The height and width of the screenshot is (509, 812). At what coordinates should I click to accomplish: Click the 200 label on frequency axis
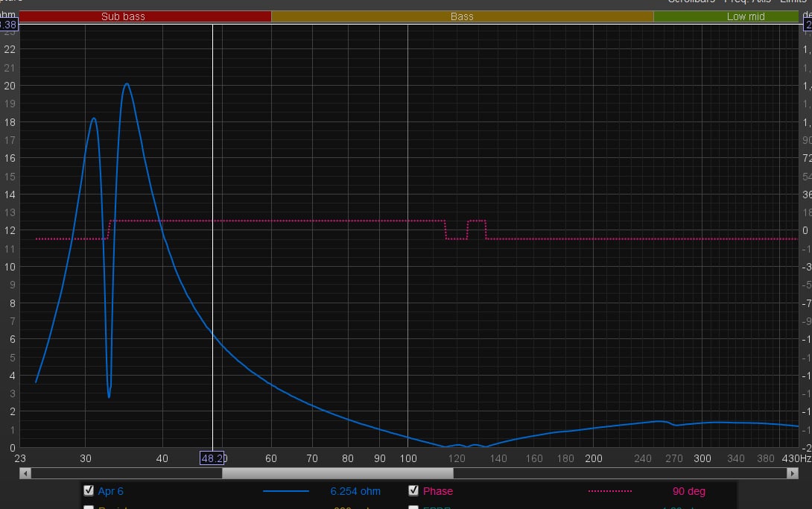click(594, 458)
